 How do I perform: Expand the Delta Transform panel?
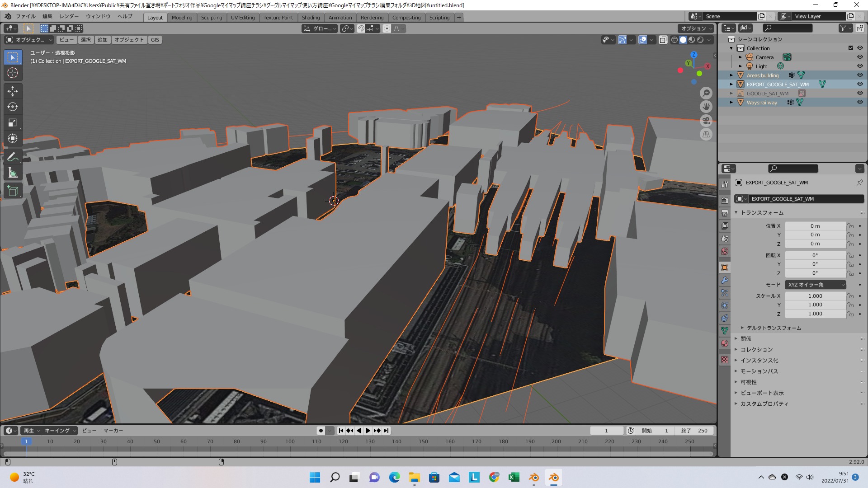pos(773,328)
